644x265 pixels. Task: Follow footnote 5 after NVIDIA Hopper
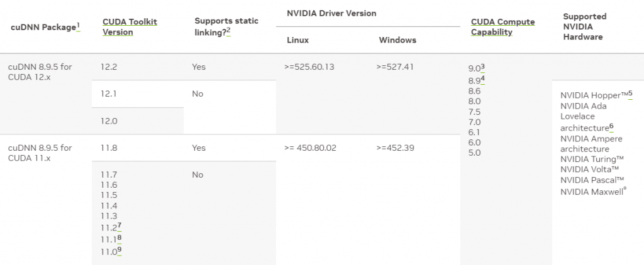pyautogui.click(x=630, y=94)
